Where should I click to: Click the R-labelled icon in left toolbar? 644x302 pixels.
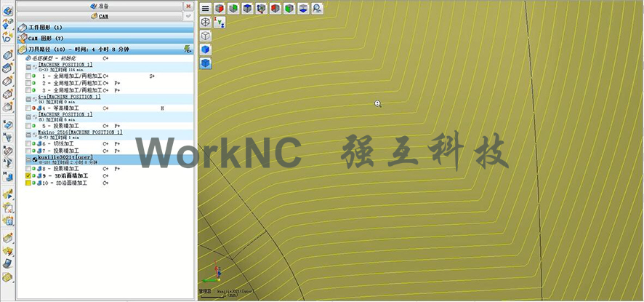coord(8,150)
